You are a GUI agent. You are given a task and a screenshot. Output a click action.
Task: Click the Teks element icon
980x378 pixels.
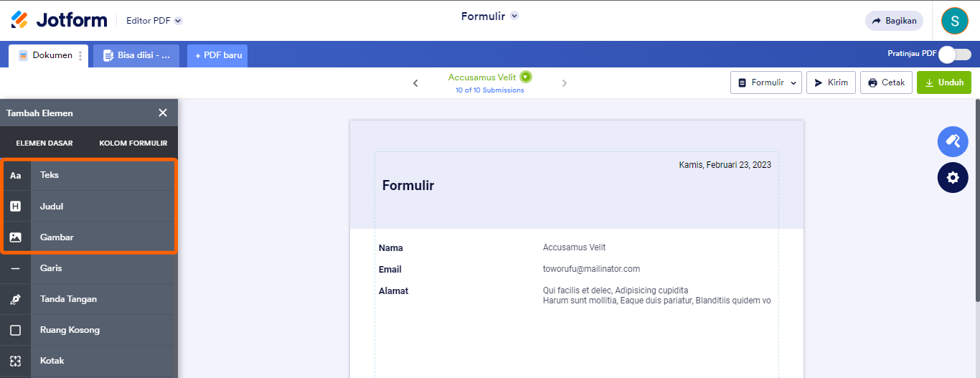15,175
